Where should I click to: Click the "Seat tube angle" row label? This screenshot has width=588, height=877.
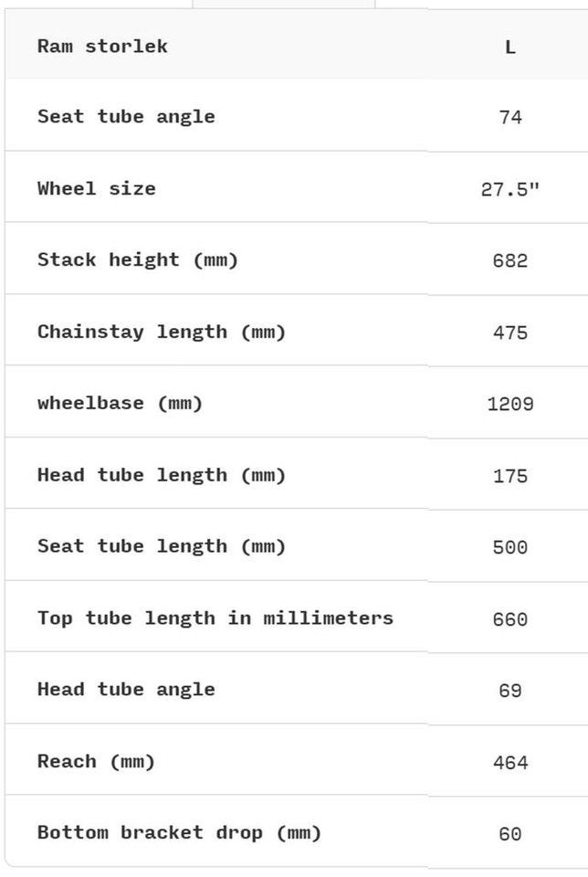[126, 117]
